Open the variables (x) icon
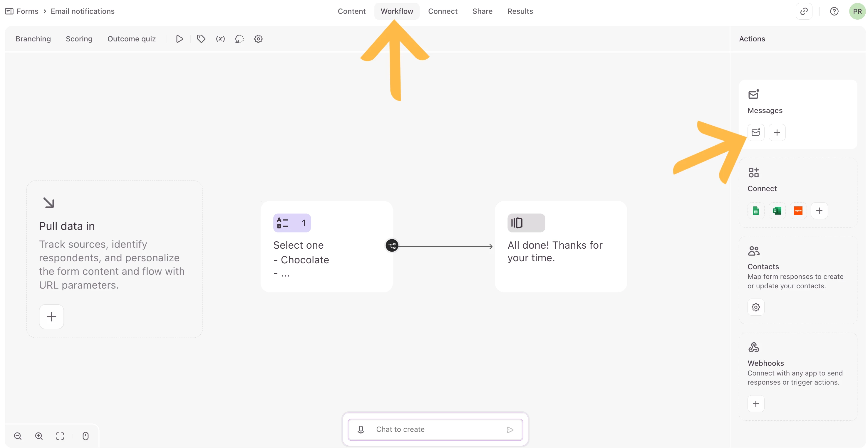The width and height of the screenshot is (868, 448). pos(220,39)
